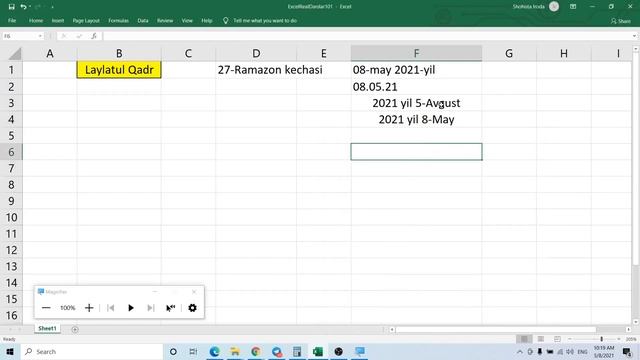Click Magnifier previous sentence button
The image size is (640, 360).
coord(110,308)
